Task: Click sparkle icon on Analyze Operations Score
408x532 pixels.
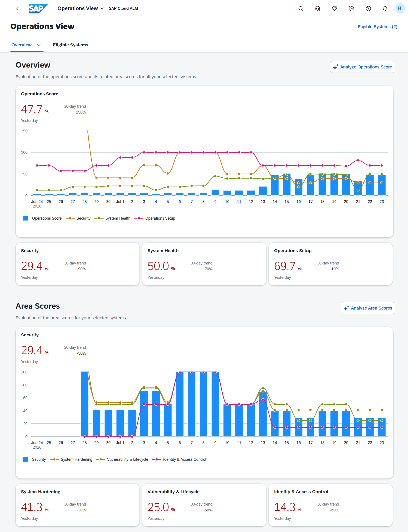Action: click(x=336, y=67)
